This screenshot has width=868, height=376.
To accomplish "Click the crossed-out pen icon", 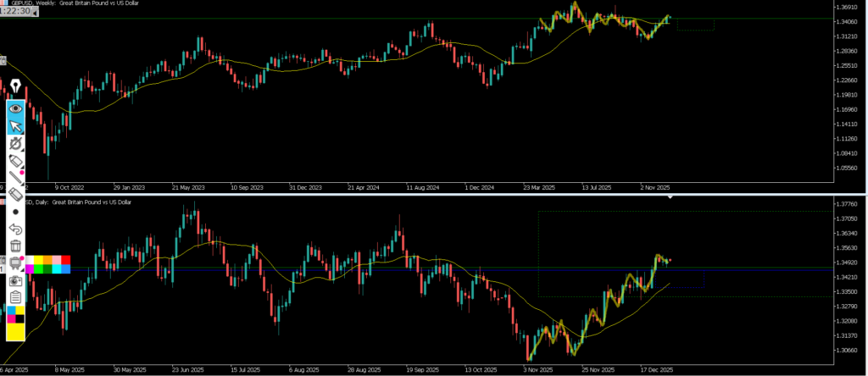I will (x=15, y=145).
